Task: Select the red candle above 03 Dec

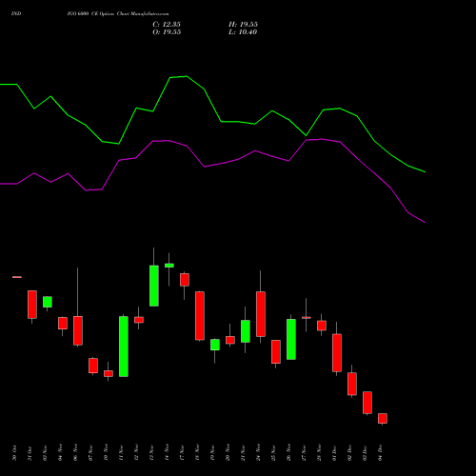Action: [367, 403]
